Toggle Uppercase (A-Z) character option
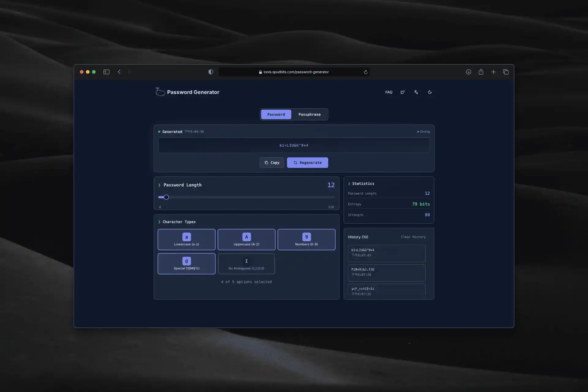Screen dimensions: 588x392 click(x=246, y=239)
